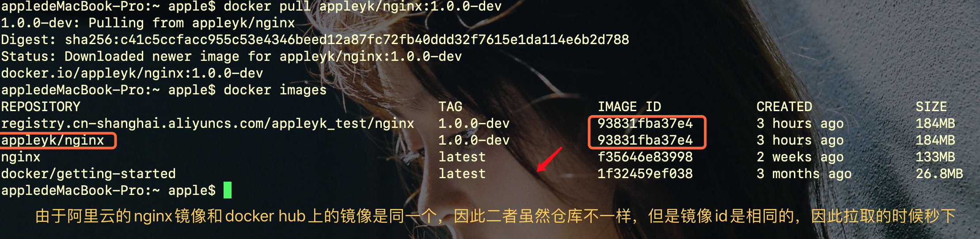Click the REPOSITORY column header

point(41,107)
